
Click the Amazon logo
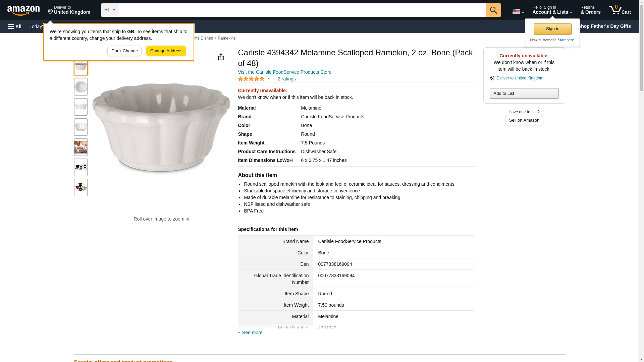pyautogui.click(x=23, y=10)
